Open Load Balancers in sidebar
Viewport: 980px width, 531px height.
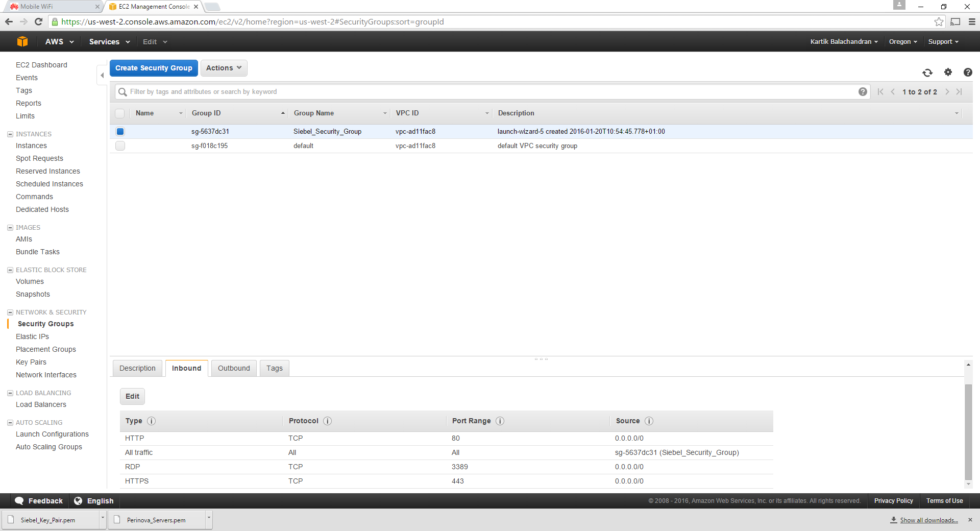[41, 404]
